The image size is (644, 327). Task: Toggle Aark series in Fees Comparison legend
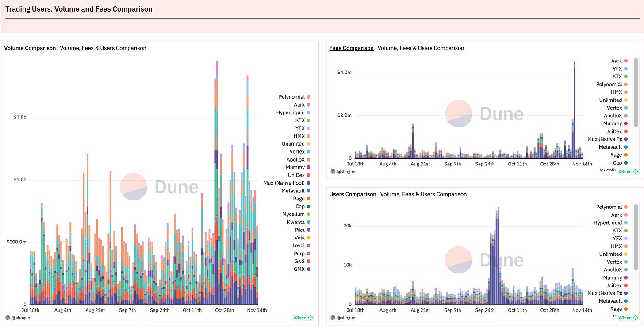coord(619,61)
